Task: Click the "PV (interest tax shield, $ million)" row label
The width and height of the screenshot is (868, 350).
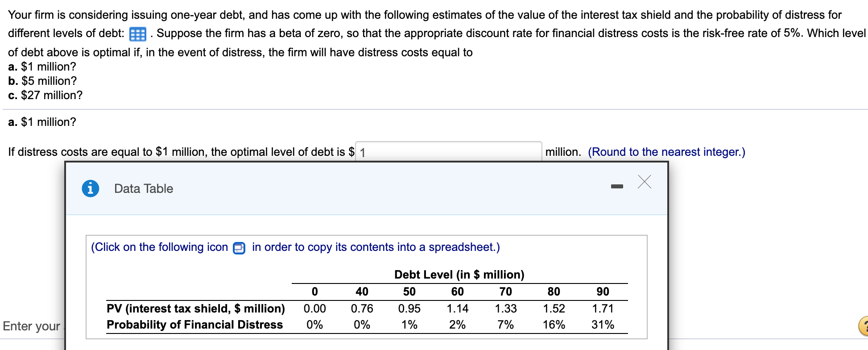Action: [196, 308]
